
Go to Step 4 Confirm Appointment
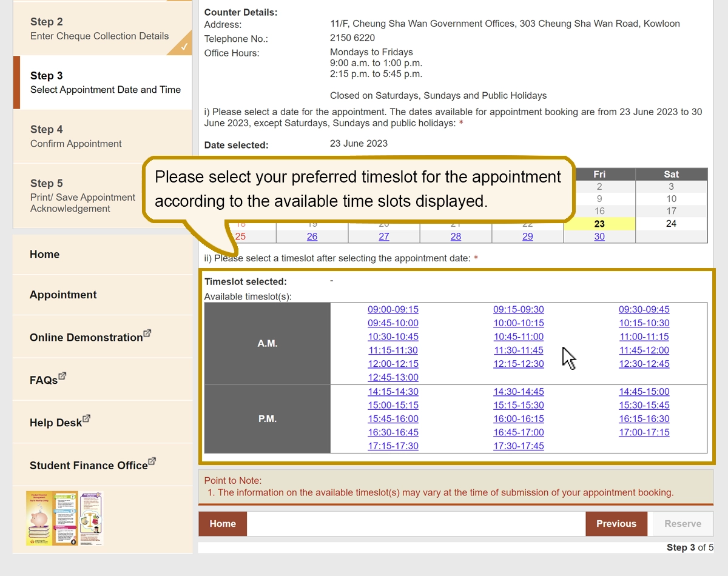(x=103, y=136)
